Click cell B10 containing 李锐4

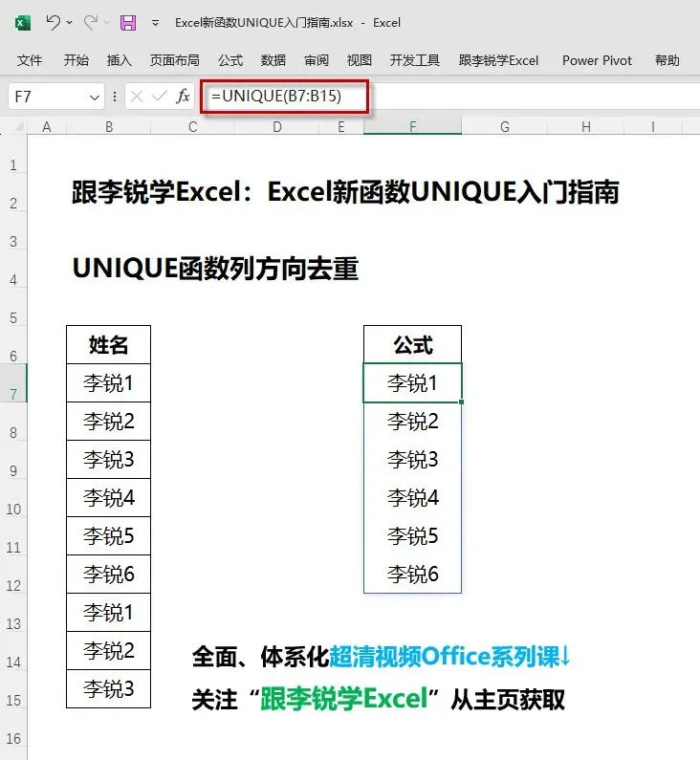click(x=109, y=498)
